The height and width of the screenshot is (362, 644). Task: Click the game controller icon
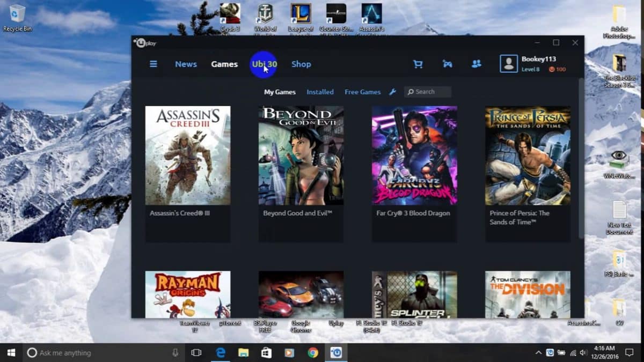coord(448,63)
